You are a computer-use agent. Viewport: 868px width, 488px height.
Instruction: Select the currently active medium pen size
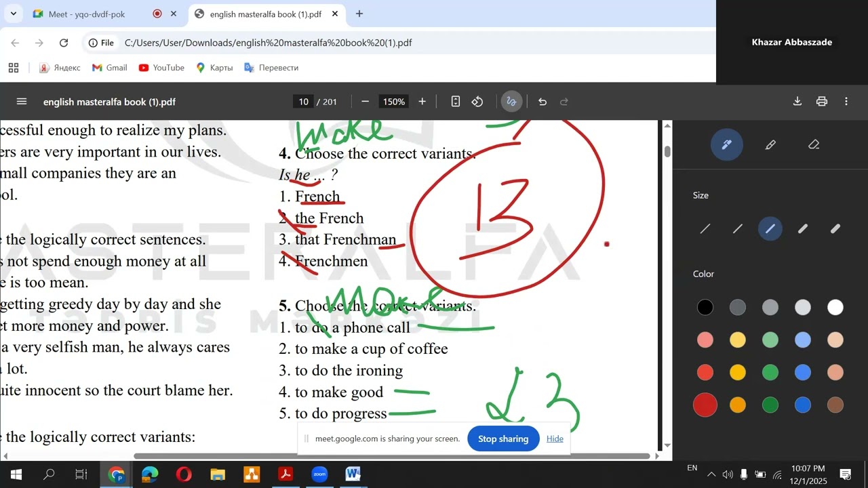click(x=770, y=229)
